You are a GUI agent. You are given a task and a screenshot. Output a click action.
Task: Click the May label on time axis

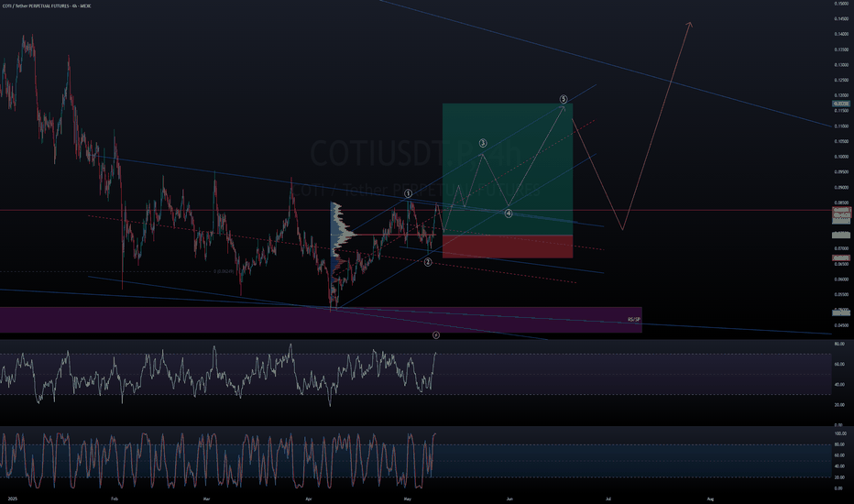pos(408,499)
